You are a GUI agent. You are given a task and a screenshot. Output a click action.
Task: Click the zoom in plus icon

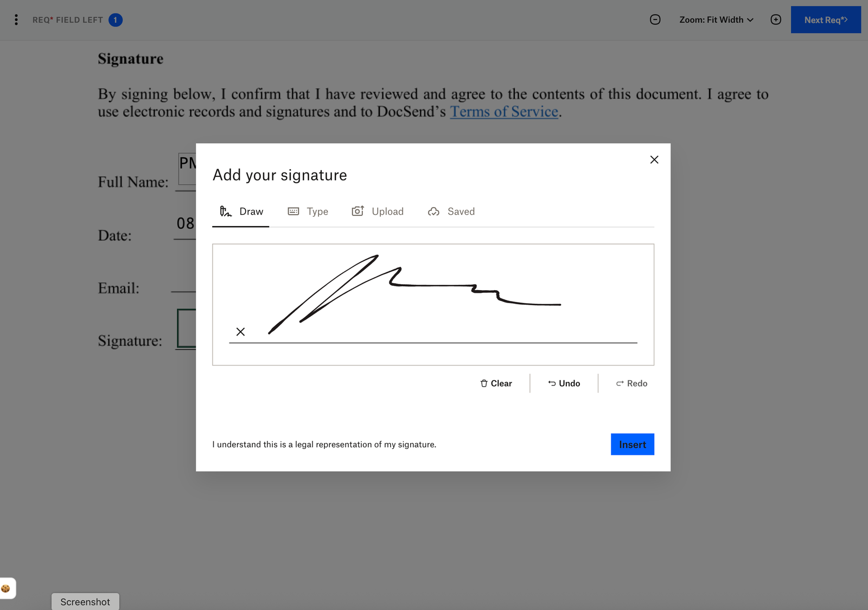coord(776,20)
